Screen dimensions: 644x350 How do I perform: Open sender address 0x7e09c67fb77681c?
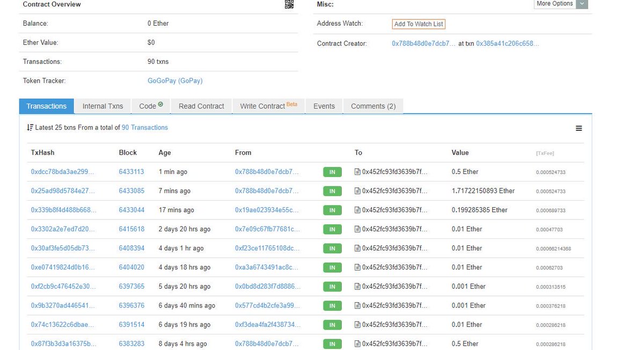pyautogui.click(x=268, y=229)
